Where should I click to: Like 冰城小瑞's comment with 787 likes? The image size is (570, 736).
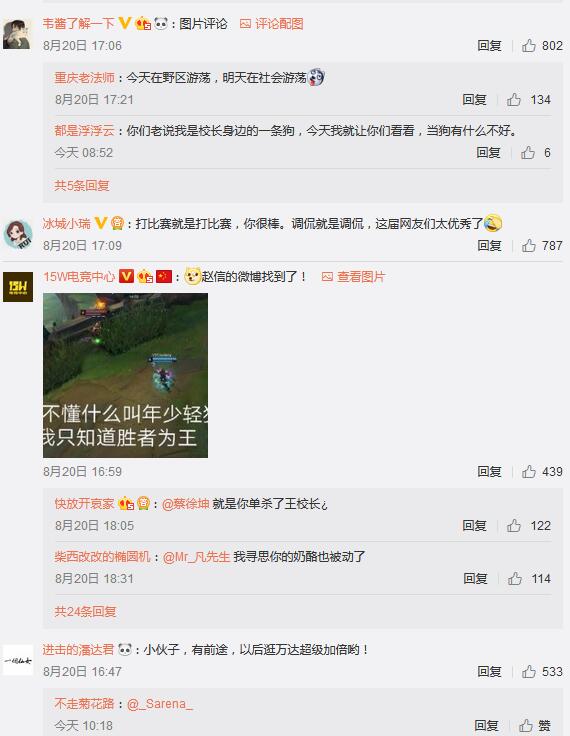(x=528, y=245)
